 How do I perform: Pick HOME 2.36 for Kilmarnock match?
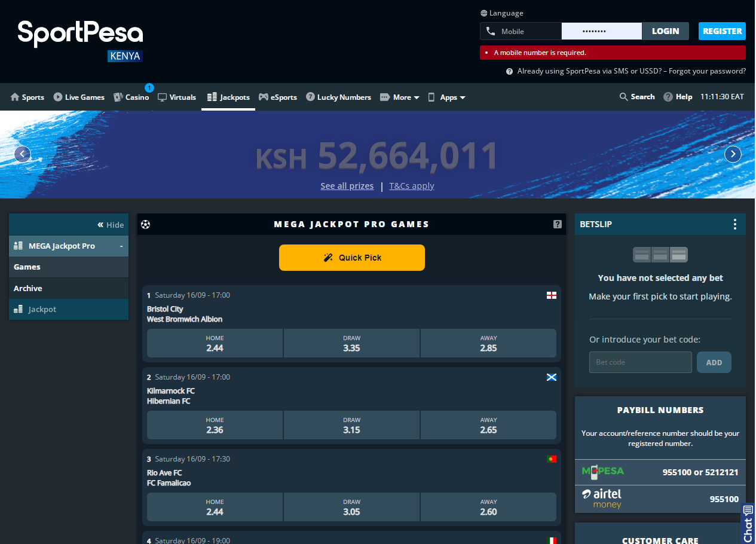pyautogui.click(x=215, y=425)
